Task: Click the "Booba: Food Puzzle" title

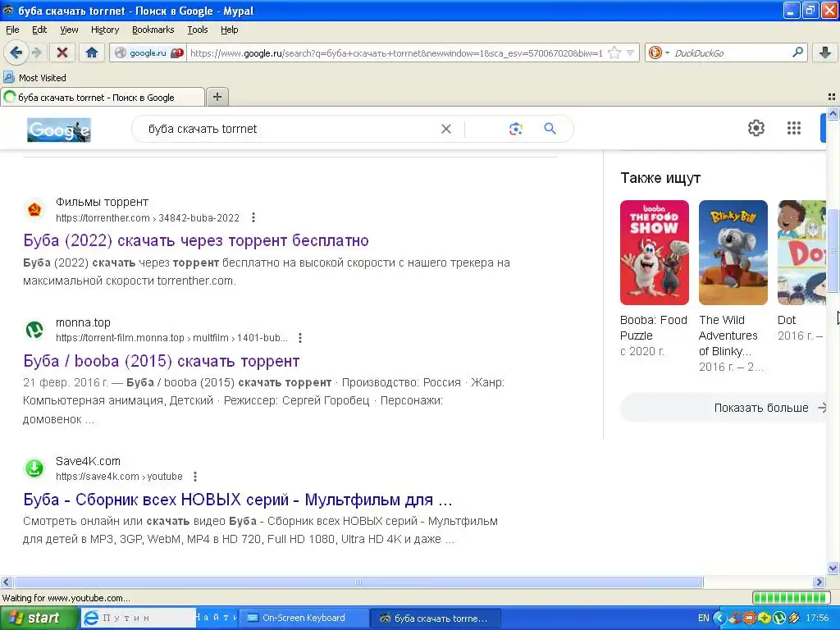Action: [x=654, y=327]
